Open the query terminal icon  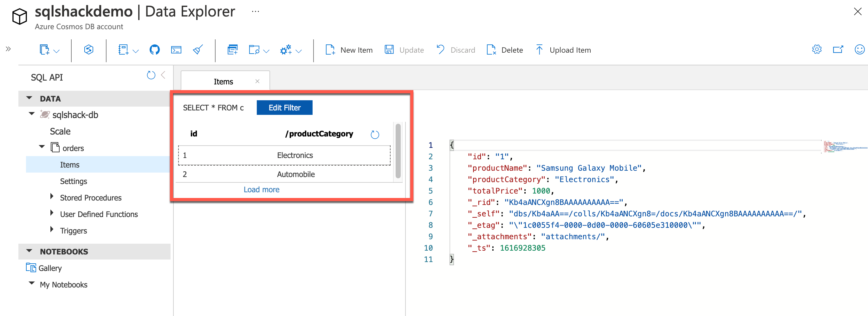click(x=176, y=50)
